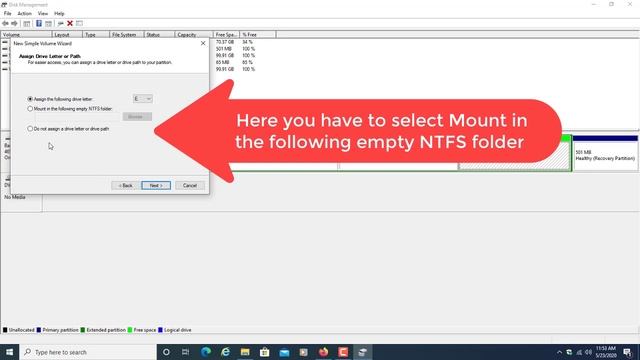Screen dimensions: 640x360
Task: Sort by the Free Space column header
Action: tap(226, 35)
